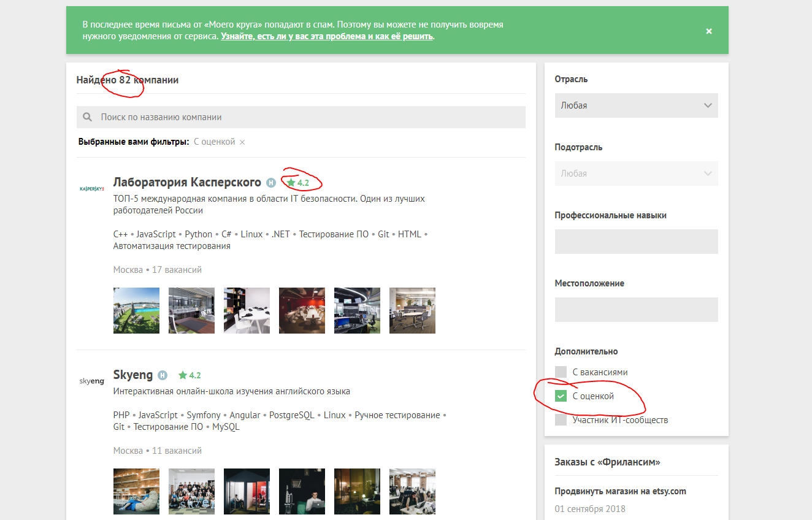Enable the 'С вакансиями' checkbox

point(561,372)
